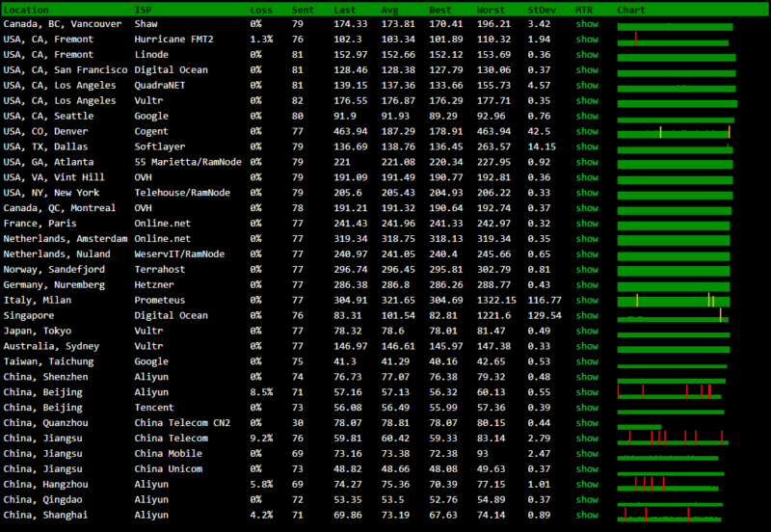The height and width of the screenshot is (532, 771).
Task: Click the ISP column header
Action: [143, 9]
